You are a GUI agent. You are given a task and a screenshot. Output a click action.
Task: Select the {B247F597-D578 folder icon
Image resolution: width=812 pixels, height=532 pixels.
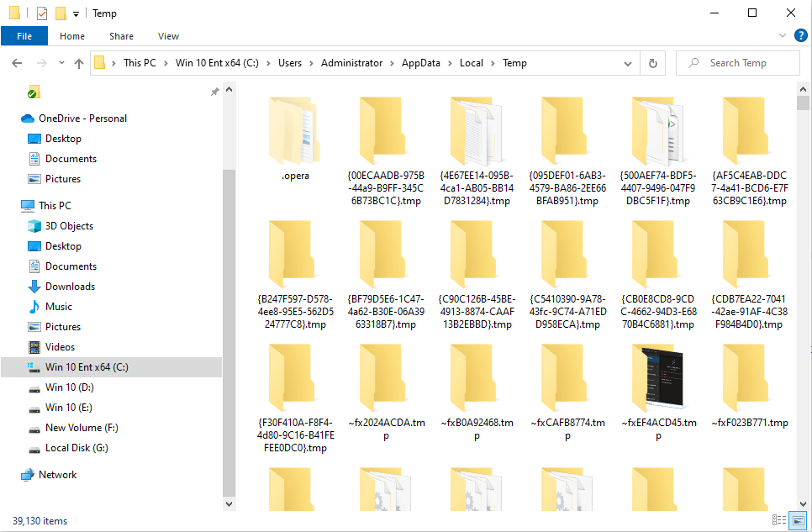tap(292, 255)
